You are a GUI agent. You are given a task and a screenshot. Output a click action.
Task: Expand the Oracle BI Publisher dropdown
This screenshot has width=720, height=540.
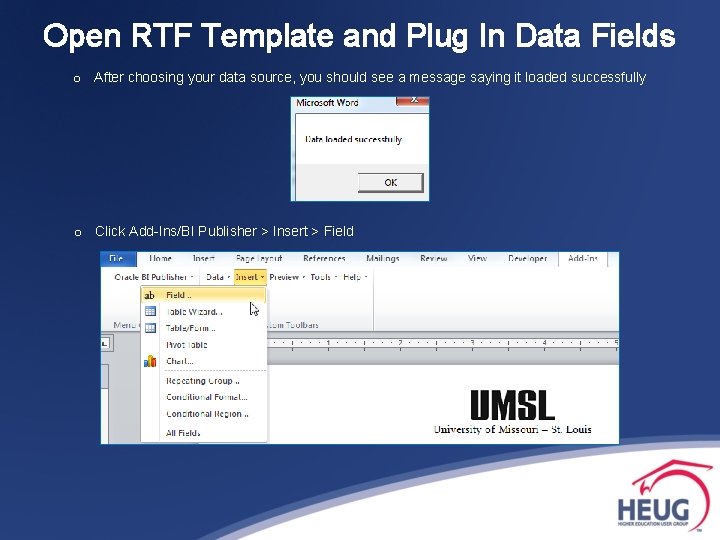tap(154, 277)
